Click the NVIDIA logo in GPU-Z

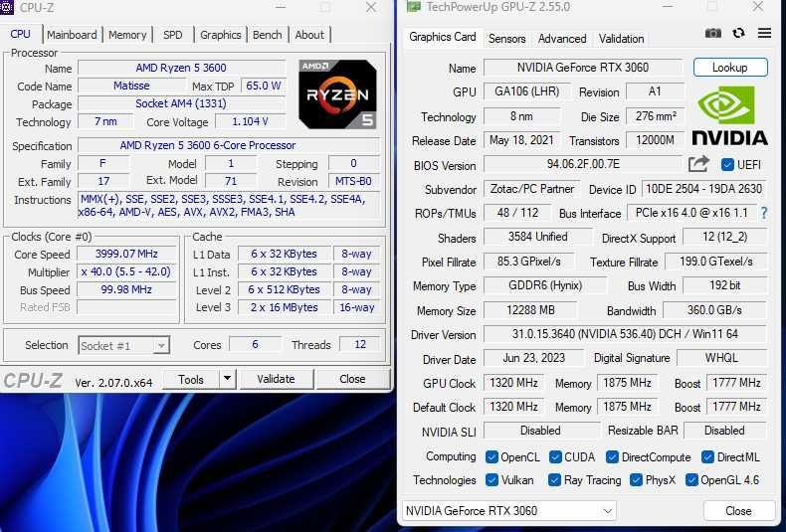(729, 115)
